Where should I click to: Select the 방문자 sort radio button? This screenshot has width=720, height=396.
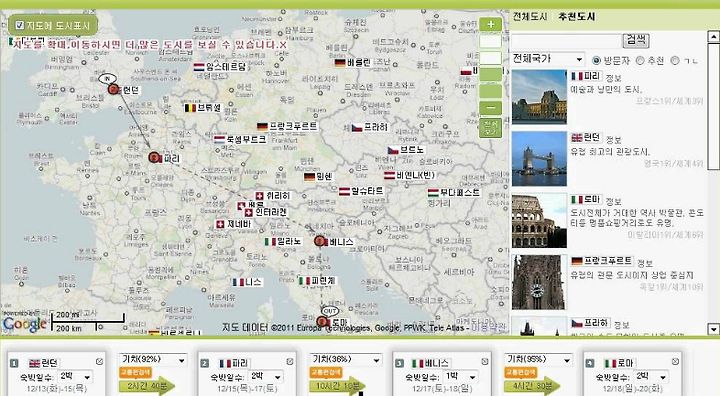pyautogui.click(x=596, y=60)
